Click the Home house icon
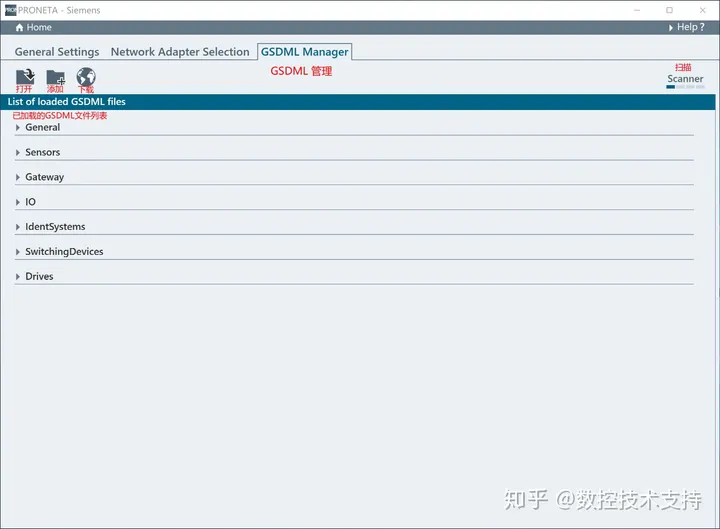Viewport: 720px width, 529px height. [x=19, y=28]
